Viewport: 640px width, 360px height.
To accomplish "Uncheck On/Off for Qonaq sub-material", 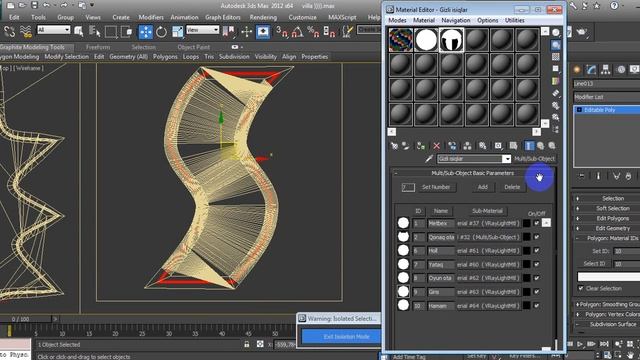I will point(537,237).
